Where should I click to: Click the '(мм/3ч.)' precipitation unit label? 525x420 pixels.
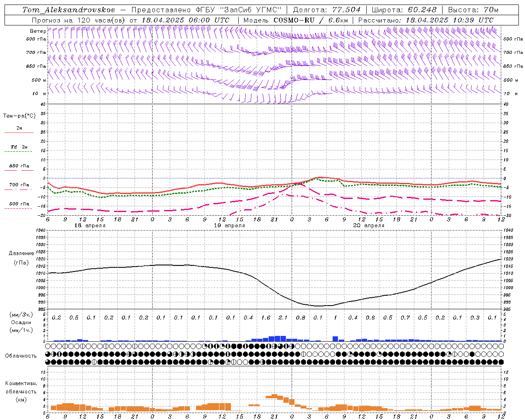point(21,315)
